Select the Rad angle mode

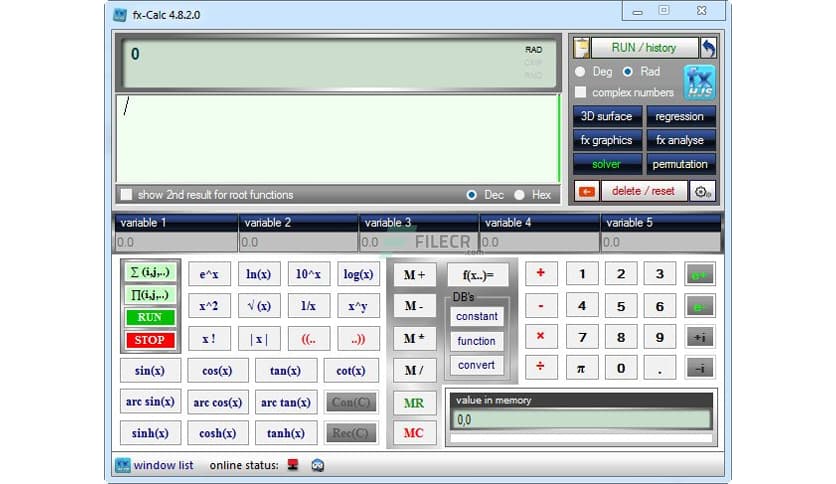[x=628, y=71]
